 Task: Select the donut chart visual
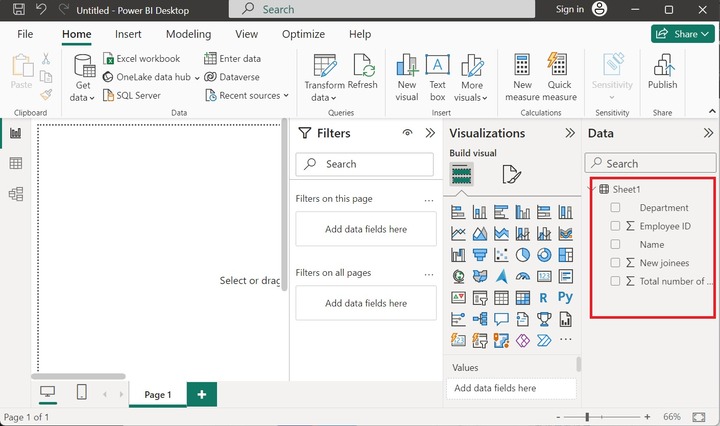point(544,255)
